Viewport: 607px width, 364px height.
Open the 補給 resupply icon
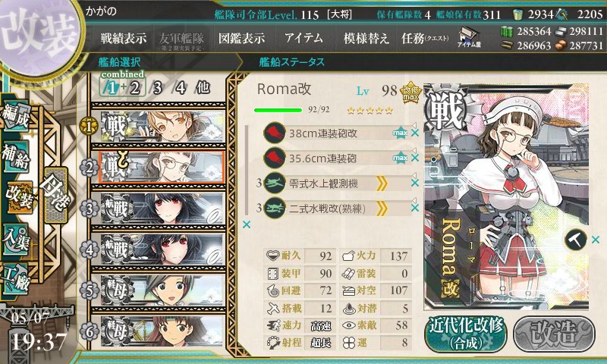coord(16,158)
